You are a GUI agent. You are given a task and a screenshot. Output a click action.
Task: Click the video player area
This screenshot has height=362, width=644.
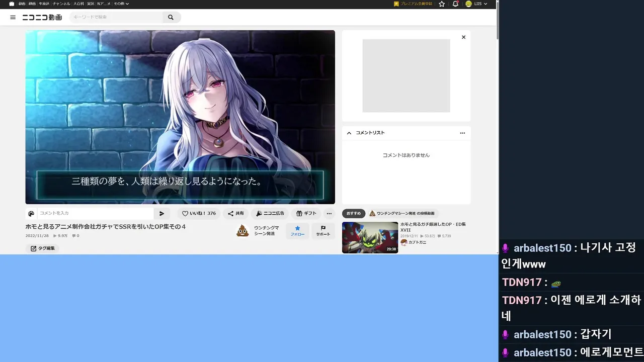[180, 117]
